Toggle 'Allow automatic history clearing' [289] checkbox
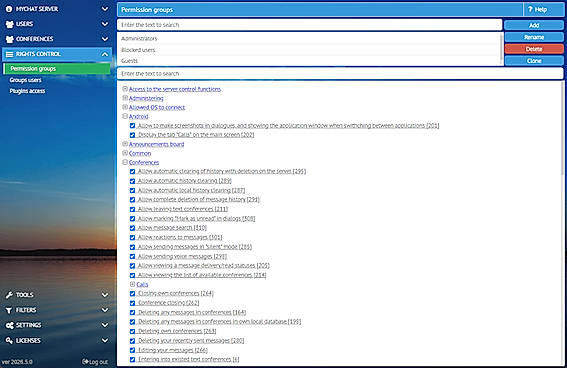Viewport: 567px width, 368px height. pos(132,181)
